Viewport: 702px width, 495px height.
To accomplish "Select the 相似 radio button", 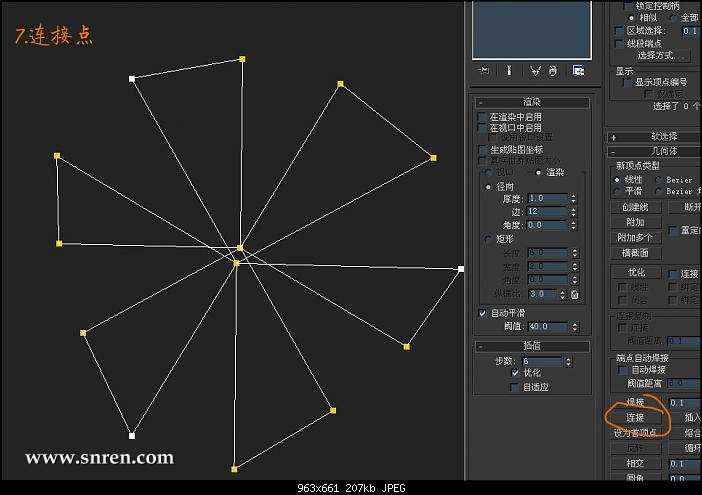I will click(x=631, y=18).
